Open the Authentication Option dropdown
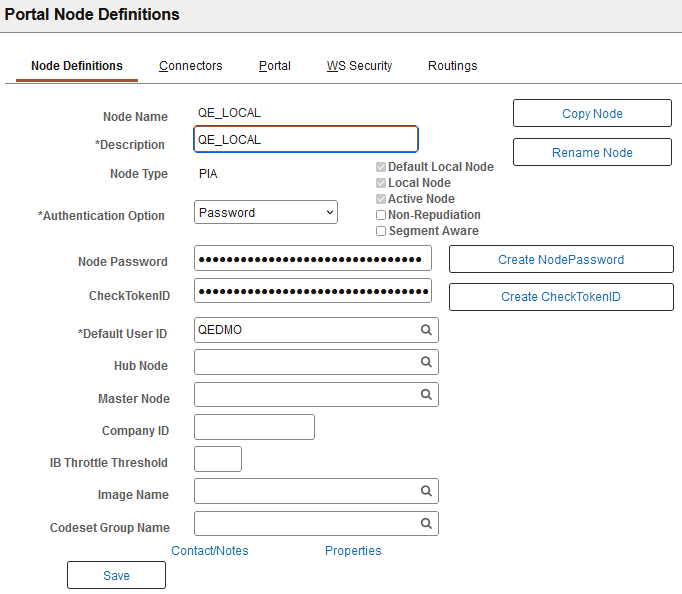The width and height of the screenshot is (682, 594). [x=265, y=212]
